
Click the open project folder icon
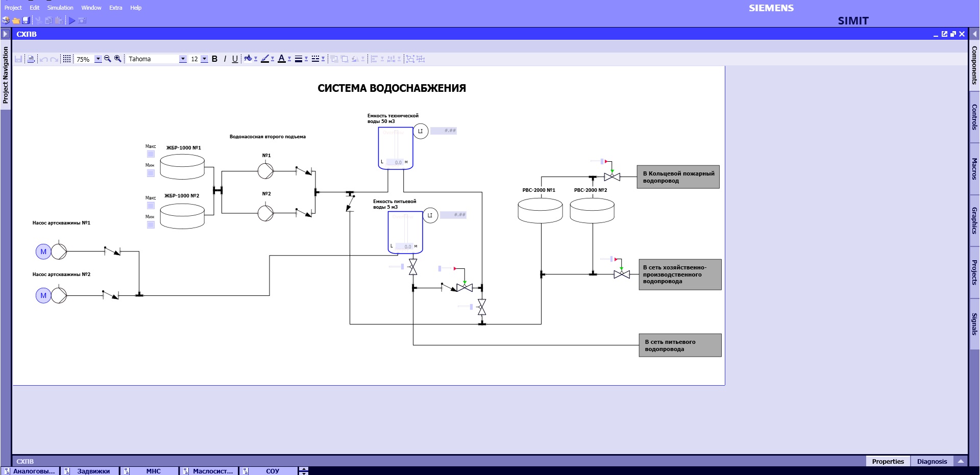(x=16, y=20)
